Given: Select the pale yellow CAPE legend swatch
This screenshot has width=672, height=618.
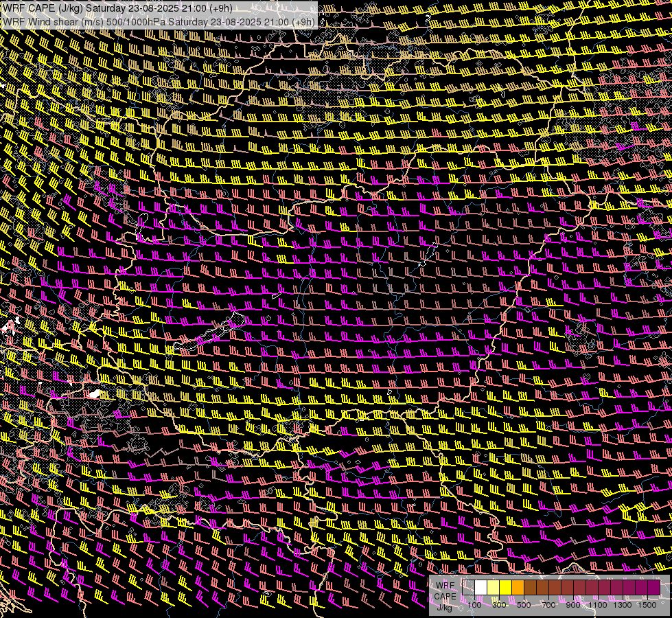Looking at the screenshot, I should 494,587.
